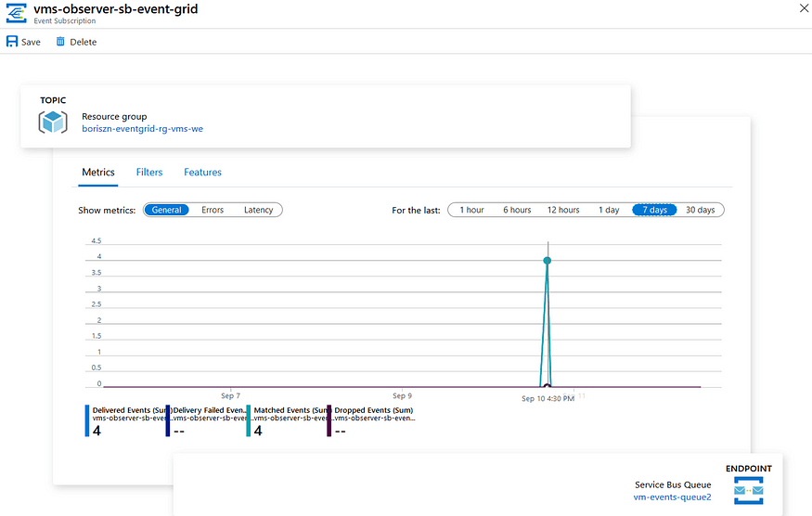The image size is (812, 516).
Task: Click the Dropped Events purple legend swatch
Action: tap(329, 420)
